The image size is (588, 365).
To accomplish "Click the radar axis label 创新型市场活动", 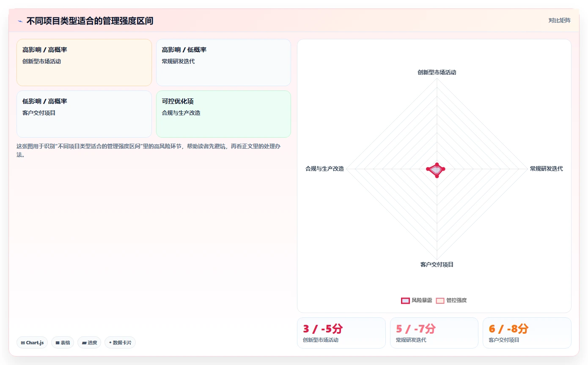I will click(437, 72).
